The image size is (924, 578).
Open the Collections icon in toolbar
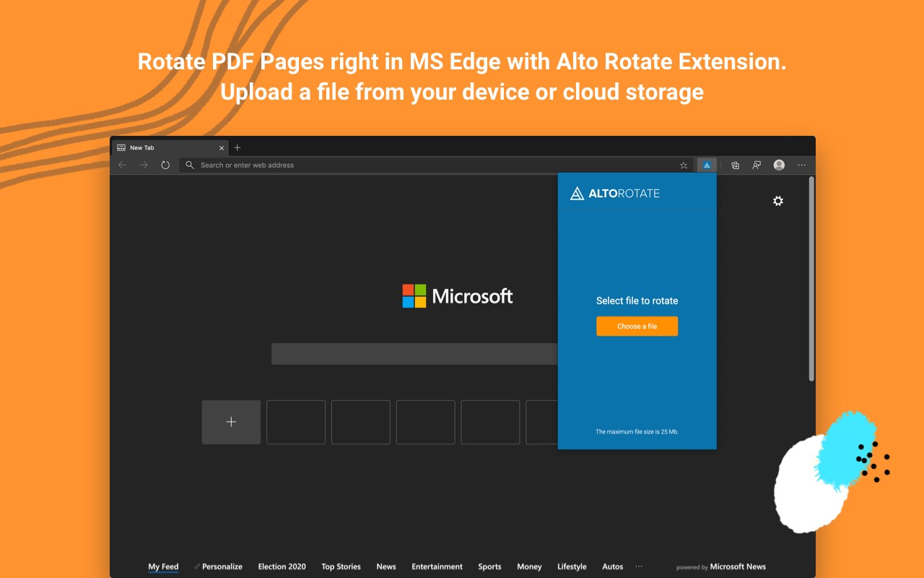[735, 165]
